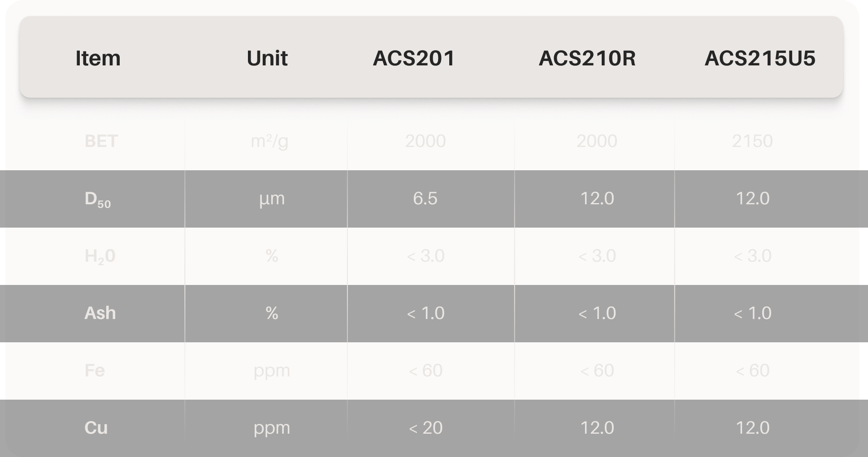
Task: Click the Cu row label
Action: pyautogui.click(x=96, y=428)
